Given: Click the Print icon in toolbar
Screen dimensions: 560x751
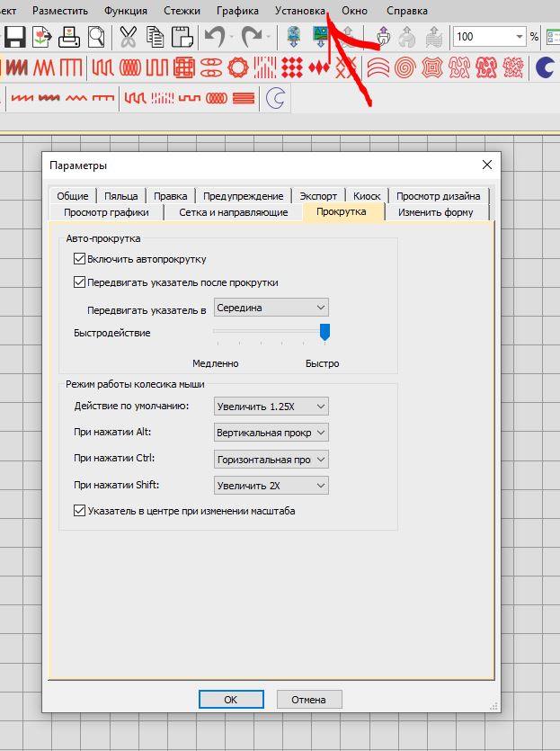Looking at the screenshot, I should [69, 37].
